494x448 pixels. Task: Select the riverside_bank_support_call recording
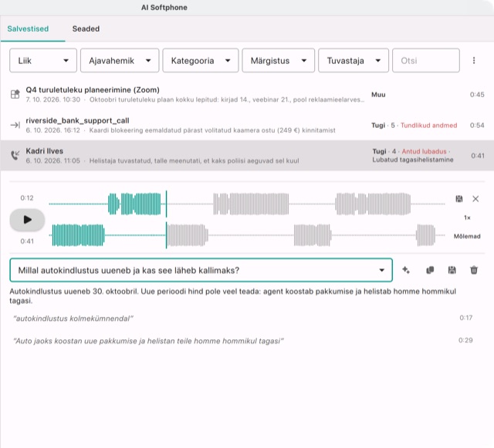pyautogui.click(x=247, y=125)
